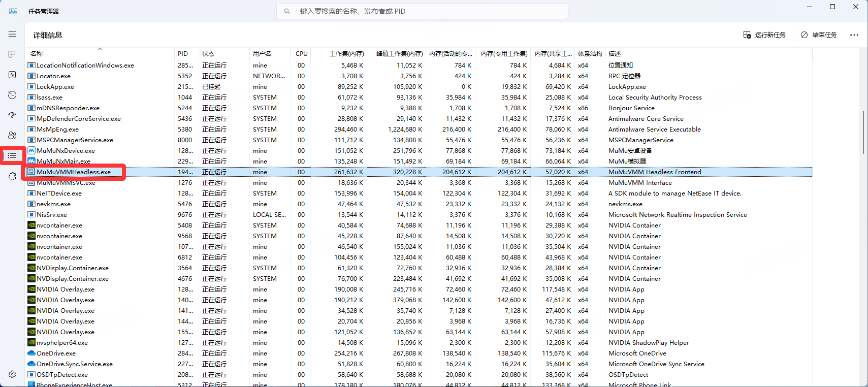Sort by the 名称 column header

[37, 54]
